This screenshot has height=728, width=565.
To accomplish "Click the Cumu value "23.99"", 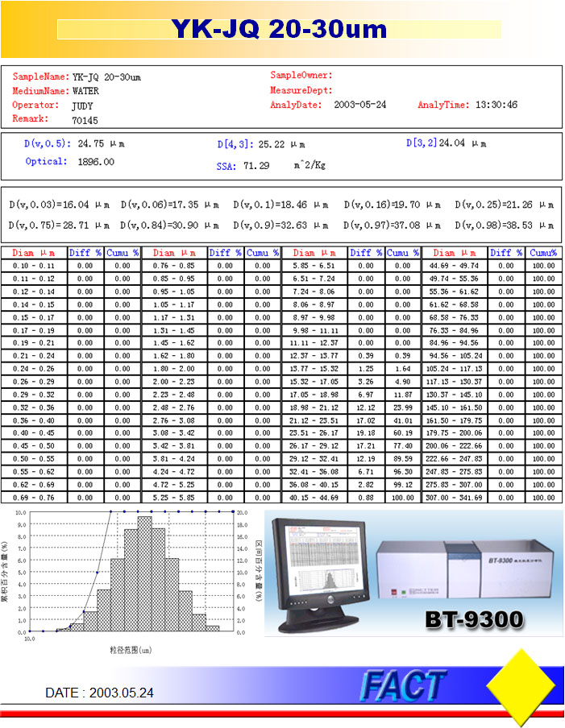I will coord(403,407).
